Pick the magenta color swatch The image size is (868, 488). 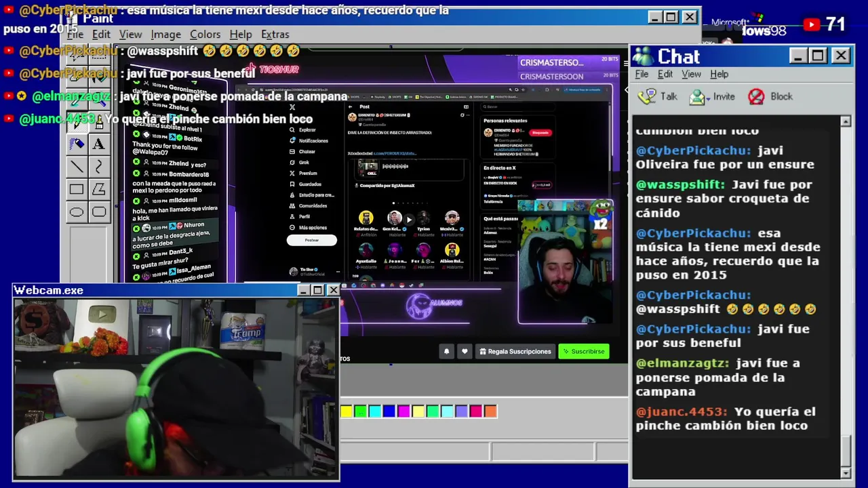tap(403, 411)
